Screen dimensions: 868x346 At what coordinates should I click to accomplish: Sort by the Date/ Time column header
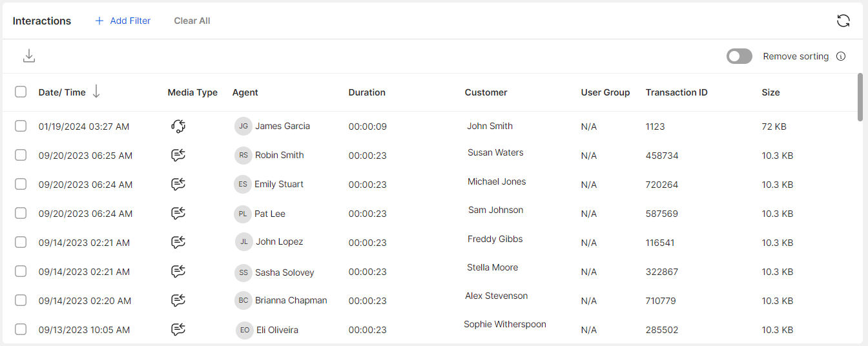pos(62,92)
